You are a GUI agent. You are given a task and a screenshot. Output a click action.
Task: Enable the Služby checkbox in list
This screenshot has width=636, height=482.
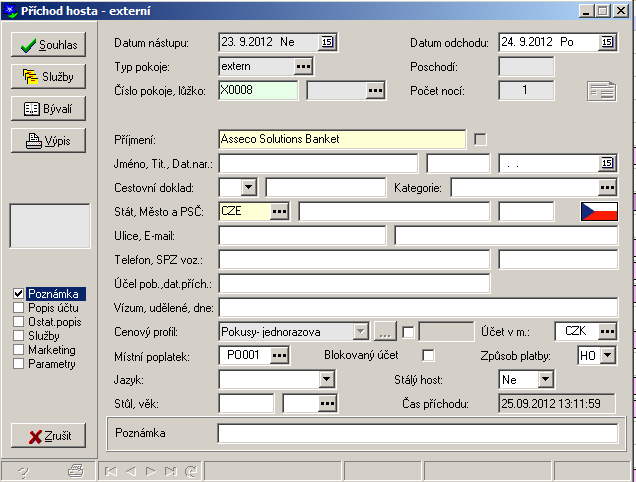click(x=18, y=336)
